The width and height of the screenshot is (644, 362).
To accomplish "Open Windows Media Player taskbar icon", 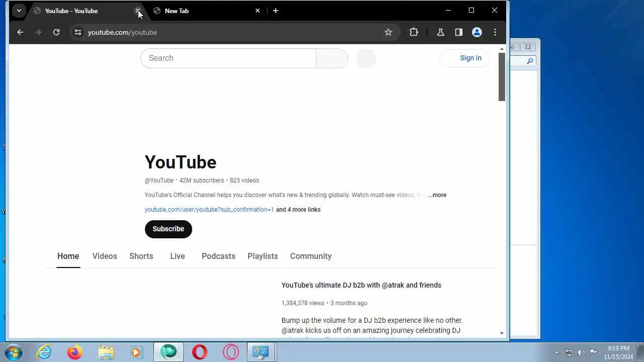I will click(137, 352).
